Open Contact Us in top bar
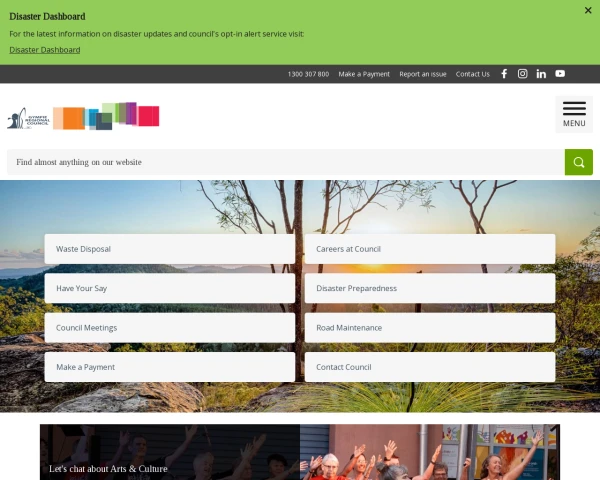 [473, 74]
